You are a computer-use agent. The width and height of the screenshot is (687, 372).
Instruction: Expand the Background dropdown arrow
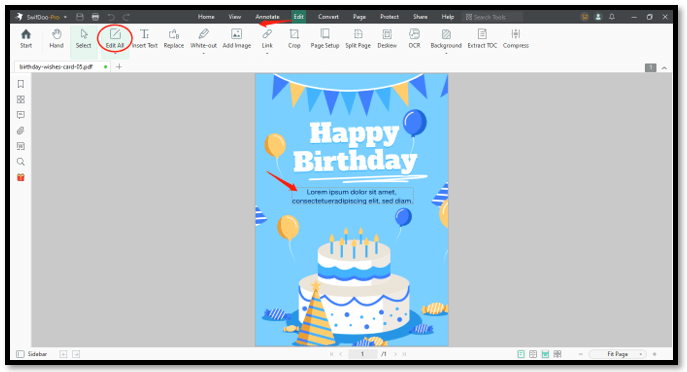click(446, 53)
